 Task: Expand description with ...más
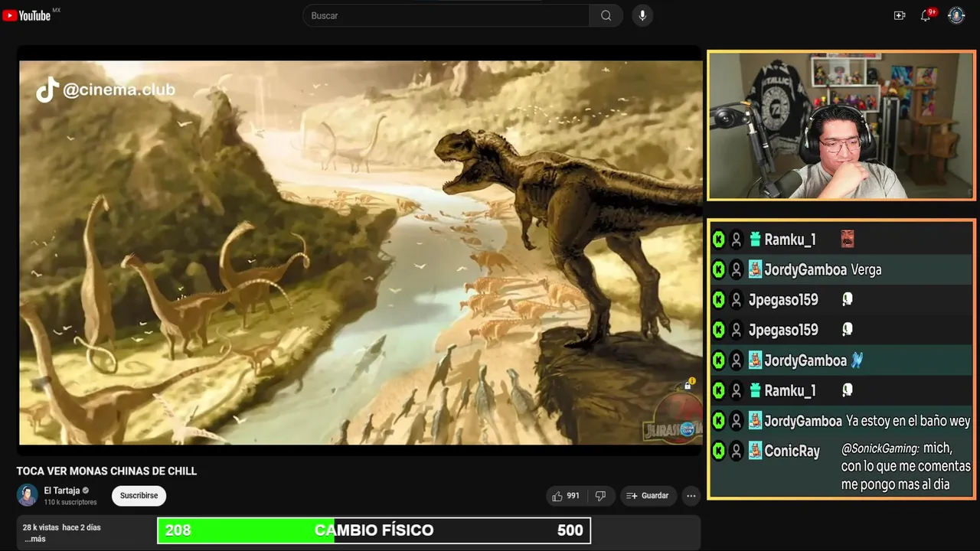click(x=35, y=539)
